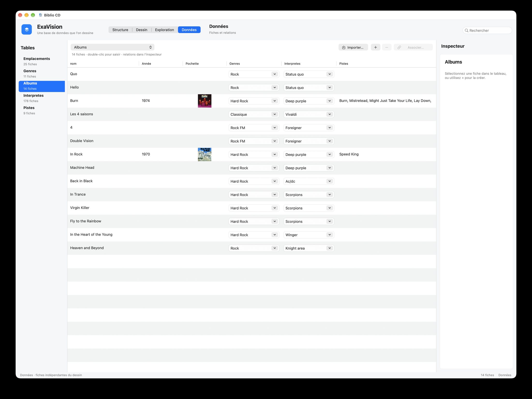This screenshot has width=532, height=399.
Task: Click in the Rechercher search field
Action: click(487, 30)
